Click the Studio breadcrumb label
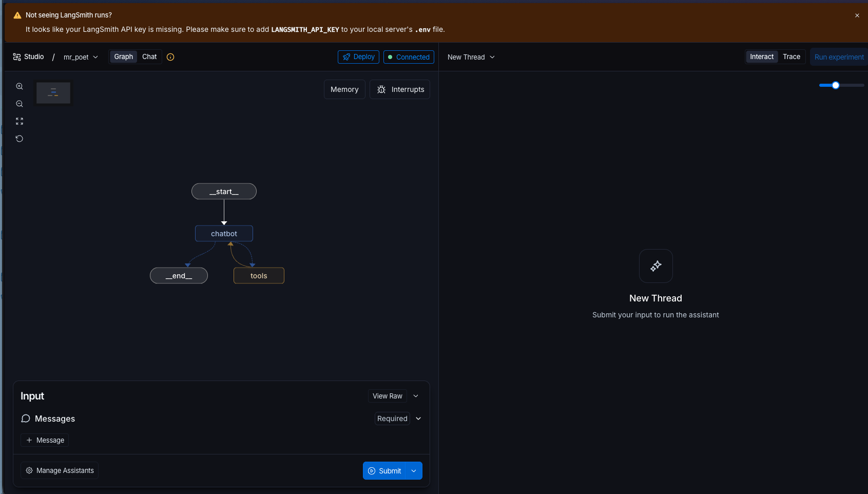This screenshot has width=868, height=494. (x=34, y=57)
